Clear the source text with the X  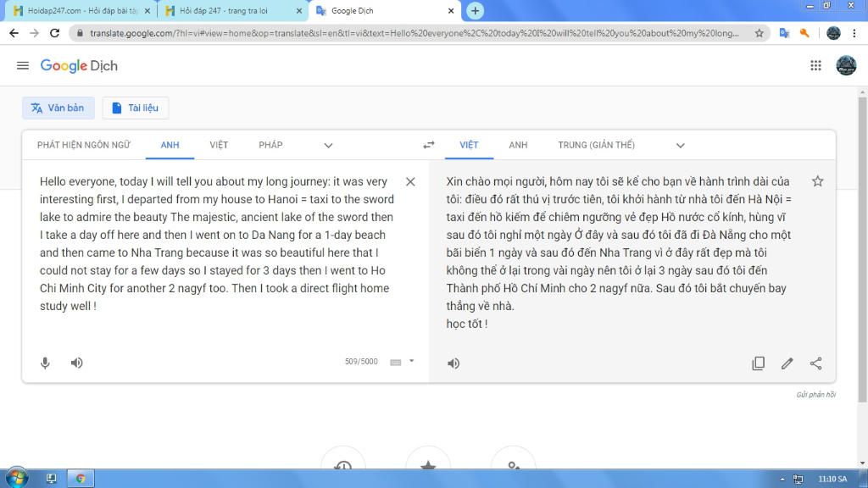coord(410,181)
